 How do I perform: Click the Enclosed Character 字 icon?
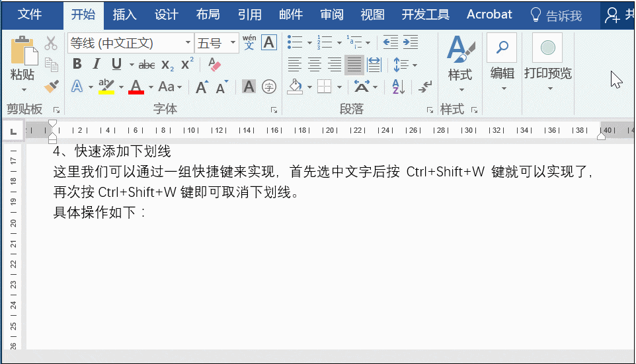tap(269, 87)
